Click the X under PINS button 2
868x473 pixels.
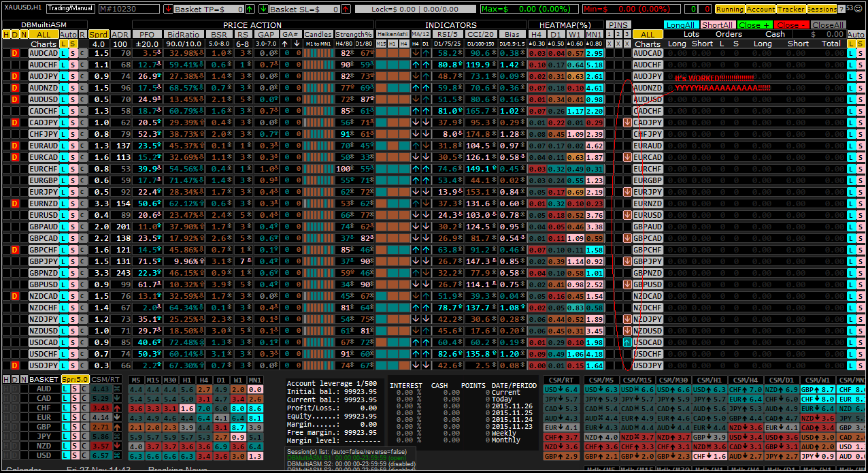(x=618, y=44)
